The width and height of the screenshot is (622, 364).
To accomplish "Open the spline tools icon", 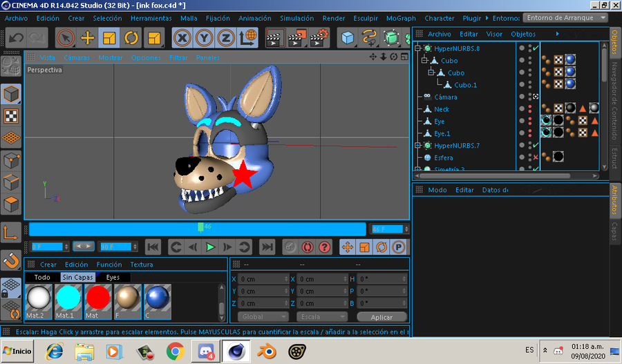I will (369, 38).
